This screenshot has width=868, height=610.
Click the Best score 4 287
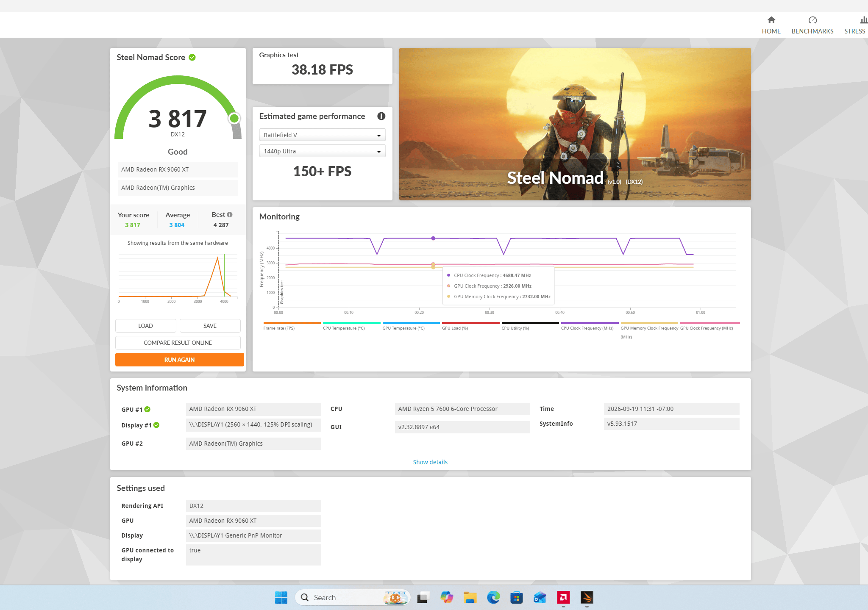click(x=221, y=225)
